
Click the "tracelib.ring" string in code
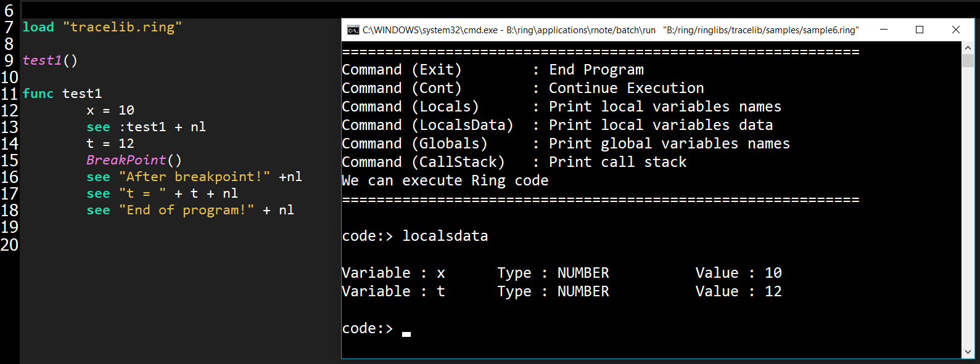[x=122, y=27]
